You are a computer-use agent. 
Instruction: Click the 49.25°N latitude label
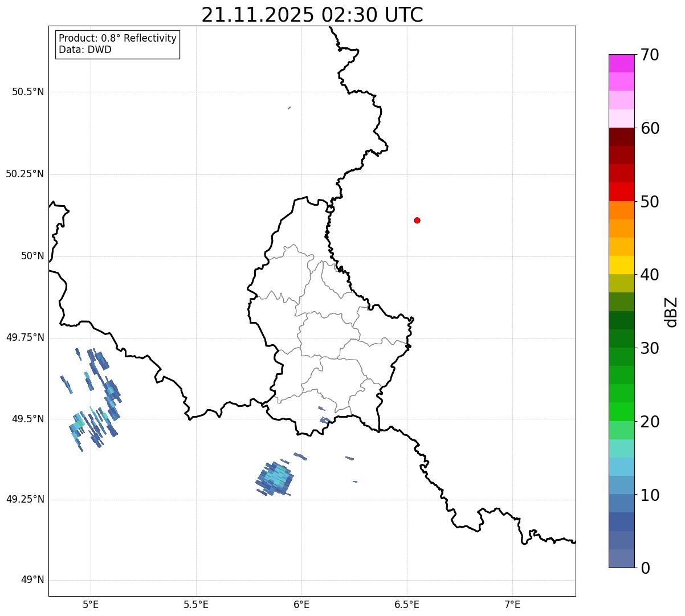click(25, 499)
